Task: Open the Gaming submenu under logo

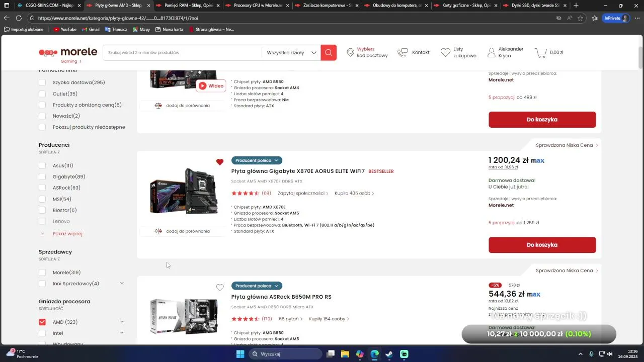Action: tap(71, 61)
